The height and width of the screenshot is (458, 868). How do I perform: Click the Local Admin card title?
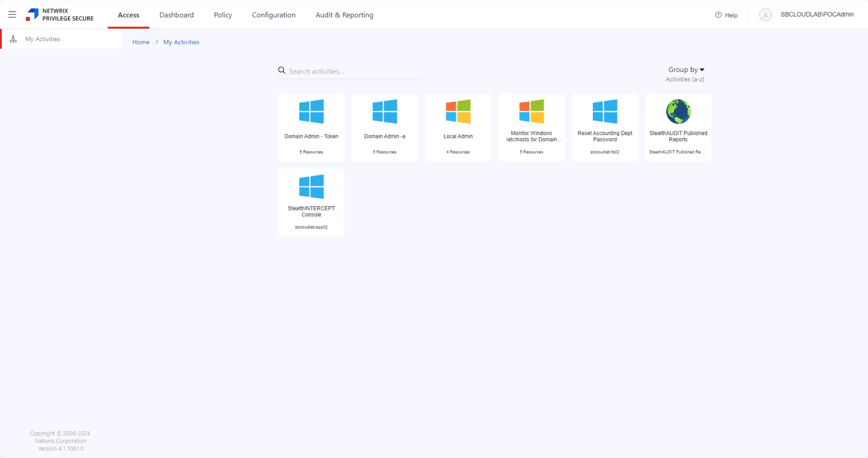[x=458, y=136]
